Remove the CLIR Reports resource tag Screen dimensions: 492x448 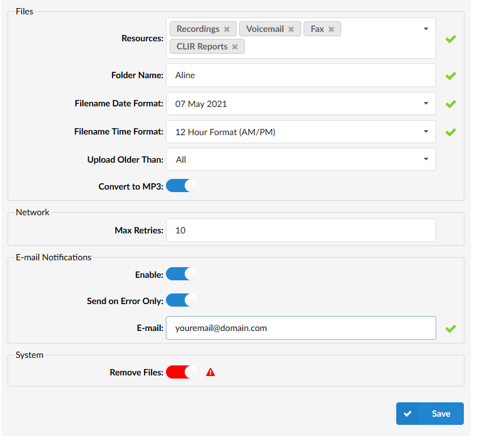(x=235, y=47)
